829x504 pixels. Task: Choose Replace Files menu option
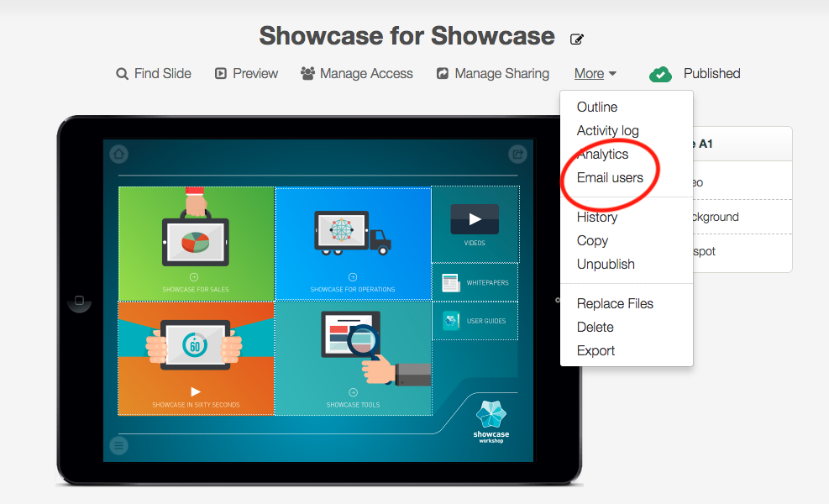click(x=615, y=303)
